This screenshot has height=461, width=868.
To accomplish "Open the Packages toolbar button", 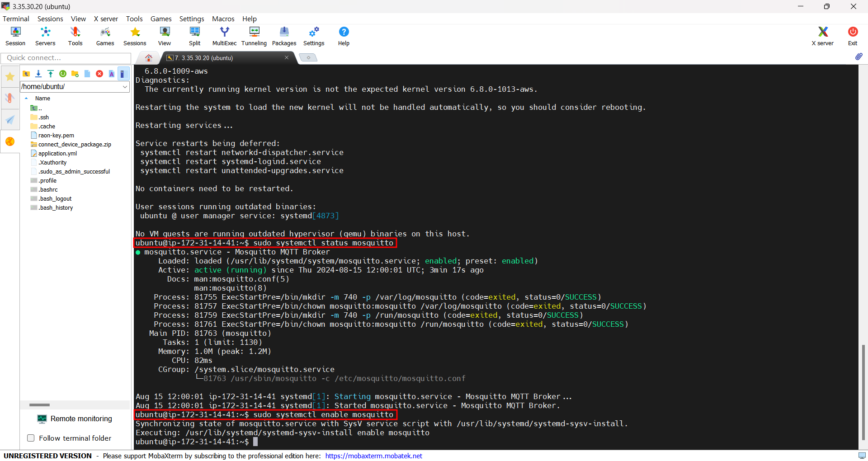I will click(x=284, y=36).
